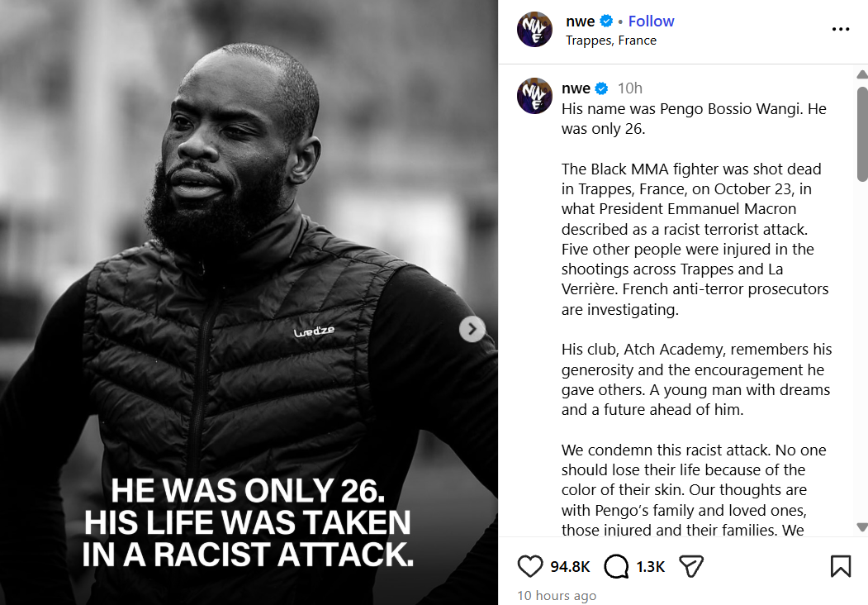The width and height of the screenshot is (868, 605).
Task: Click nwe profile avatar in header
Action: coord(534,30)
